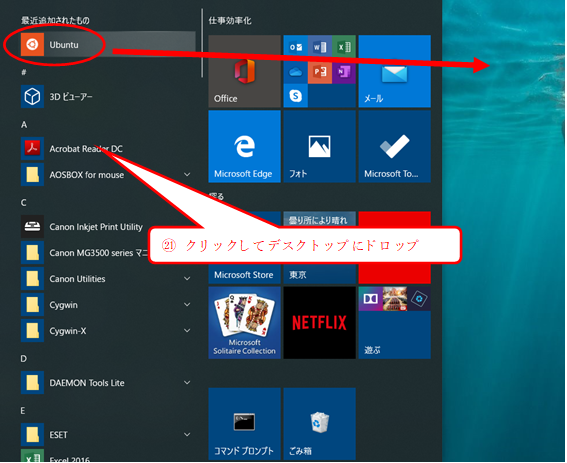Open the Microsoft Store tile

(x=244, y=274)
